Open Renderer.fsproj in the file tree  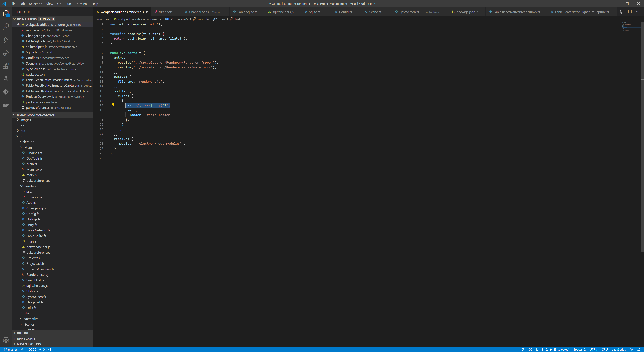point(37,275)
